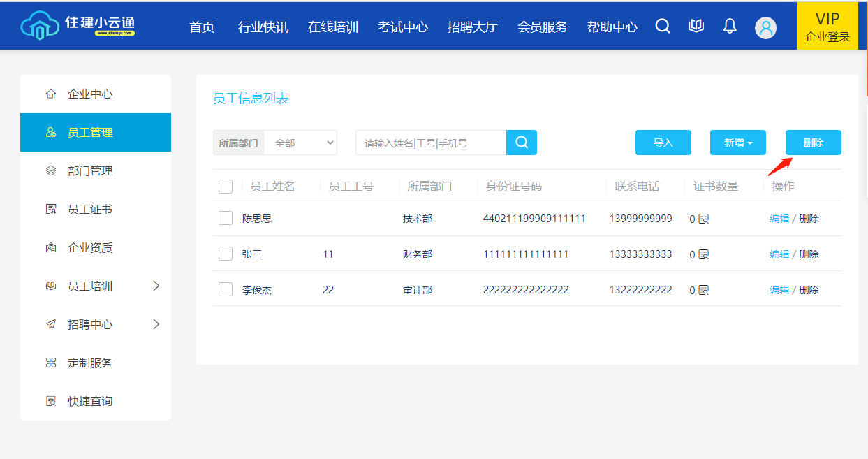Image resolution: width=868 pixels, height=459 pixels.
Task: Open 部门管理 in the sidebar
Action: (x=90, y=170)
